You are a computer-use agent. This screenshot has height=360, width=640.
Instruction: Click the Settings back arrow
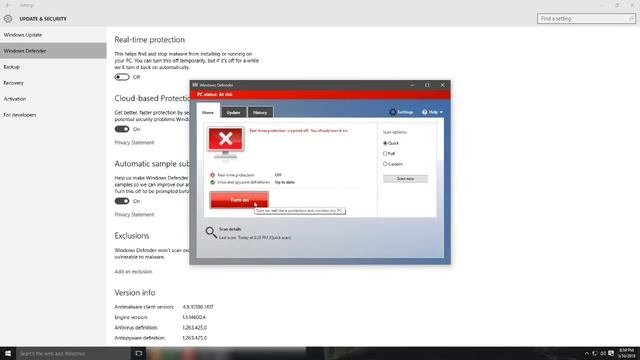[8, 5]
